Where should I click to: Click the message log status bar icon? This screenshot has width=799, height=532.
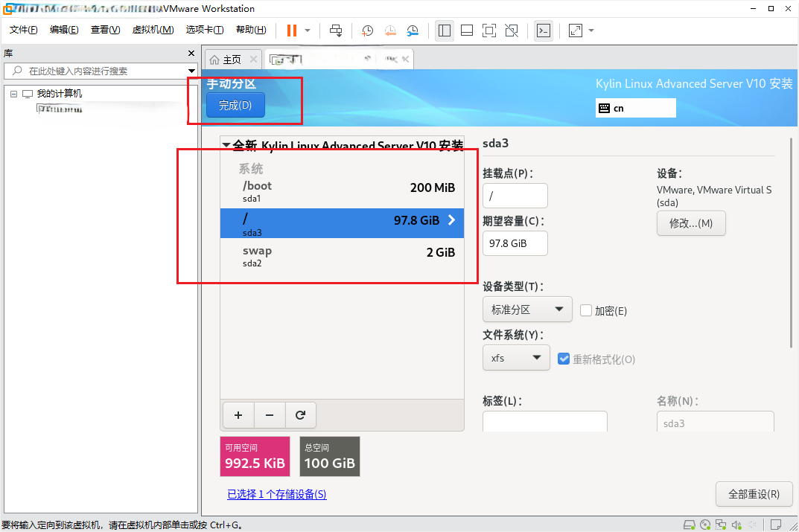click(x=776, y=525)
